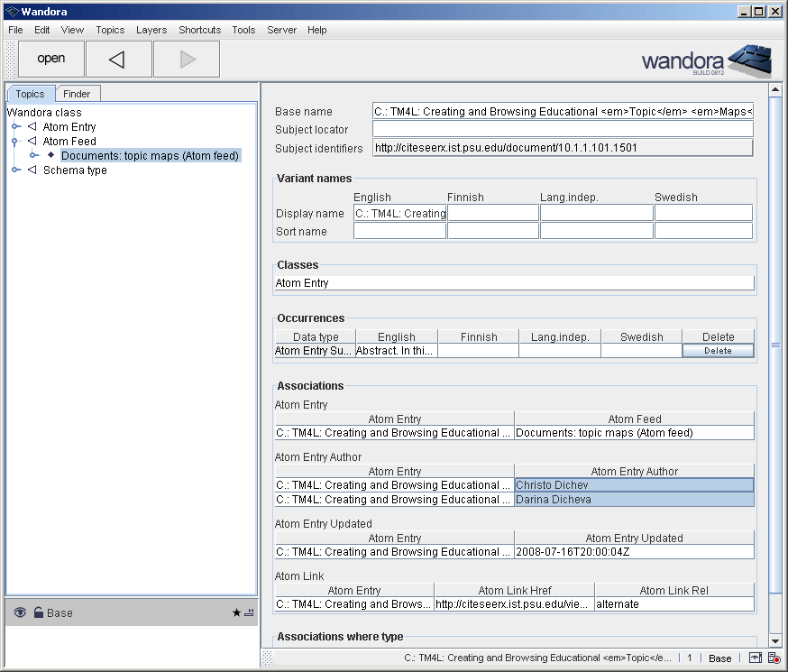Click the eye panel icon in status bar

(x=755, y=658)
